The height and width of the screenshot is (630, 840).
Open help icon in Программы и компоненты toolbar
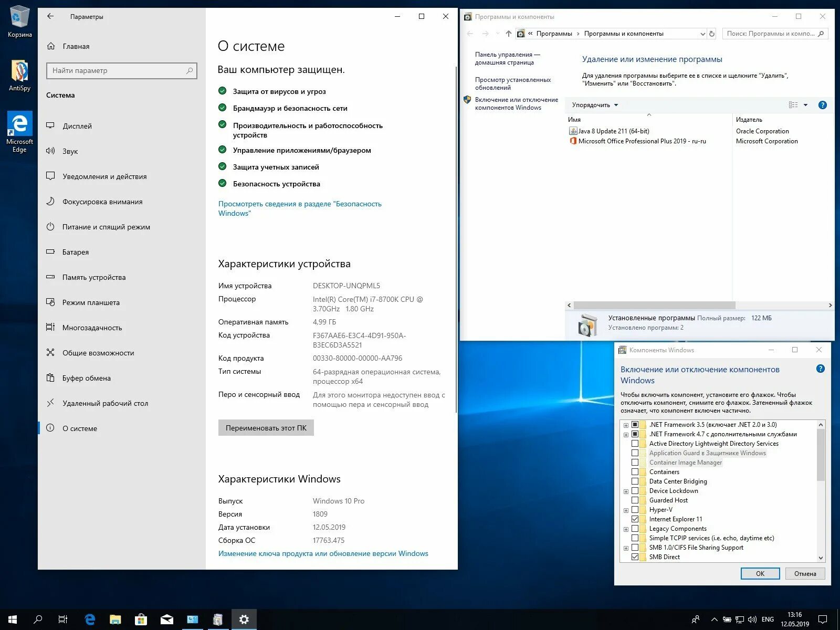click(x=823, y=105)
